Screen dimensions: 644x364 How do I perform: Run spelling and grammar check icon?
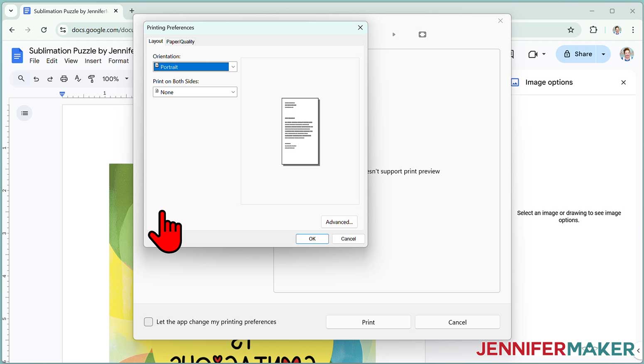pos(78,78)
